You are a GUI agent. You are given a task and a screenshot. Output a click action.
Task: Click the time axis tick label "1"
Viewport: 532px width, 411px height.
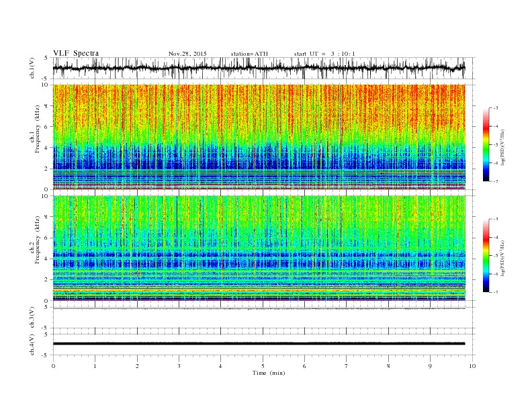(95, 366)
